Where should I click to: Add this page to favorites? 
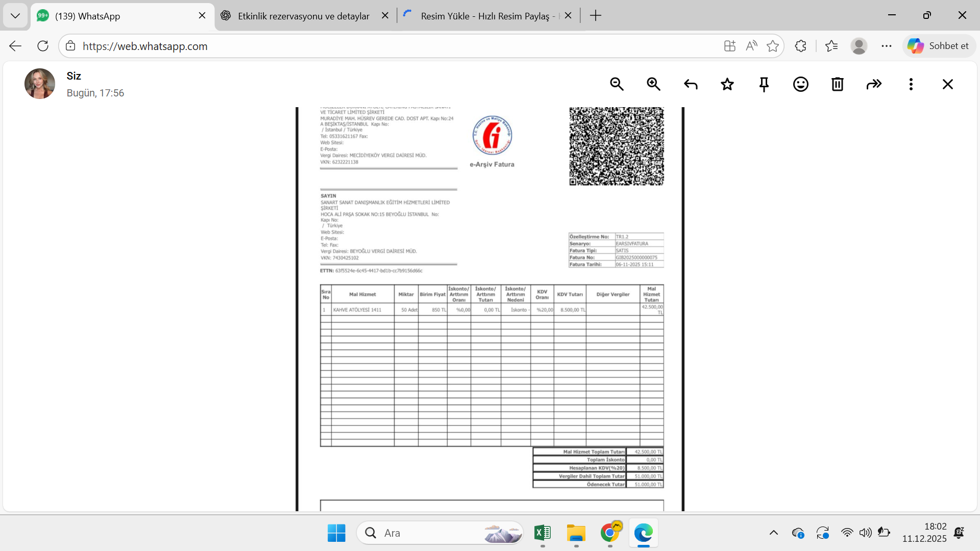pyautogui.click(x=773, y=46)
